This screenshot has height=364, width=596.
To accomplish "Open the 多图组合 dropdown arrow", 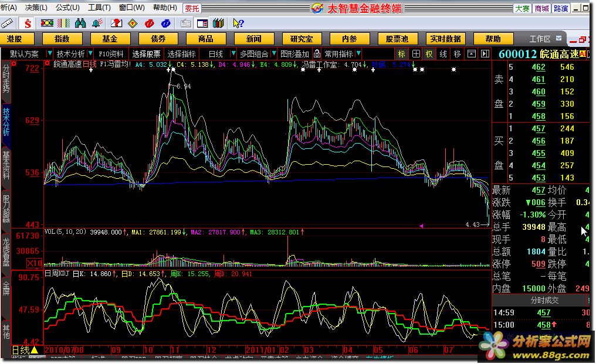I will [274, 53].
